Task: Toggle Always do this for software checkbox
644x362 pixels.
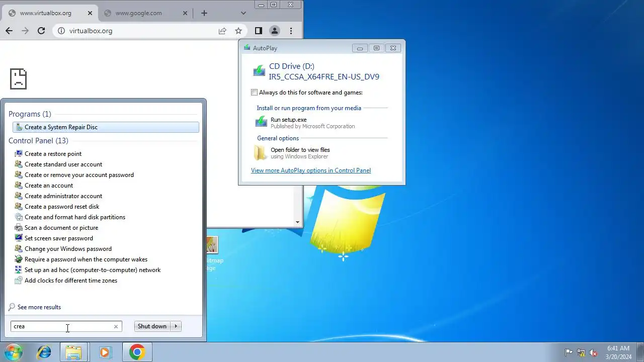Action: coord(254,93)
